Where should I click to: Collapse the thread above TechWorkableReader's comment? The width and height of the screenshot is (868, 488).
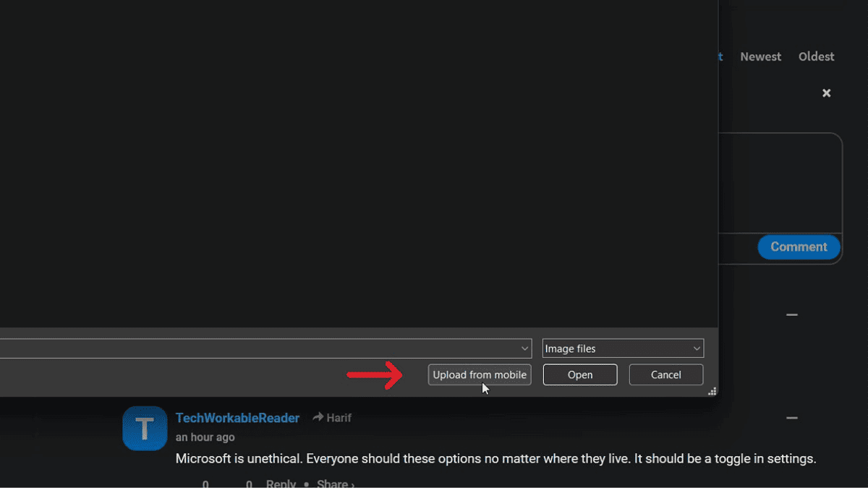point(791,314)
